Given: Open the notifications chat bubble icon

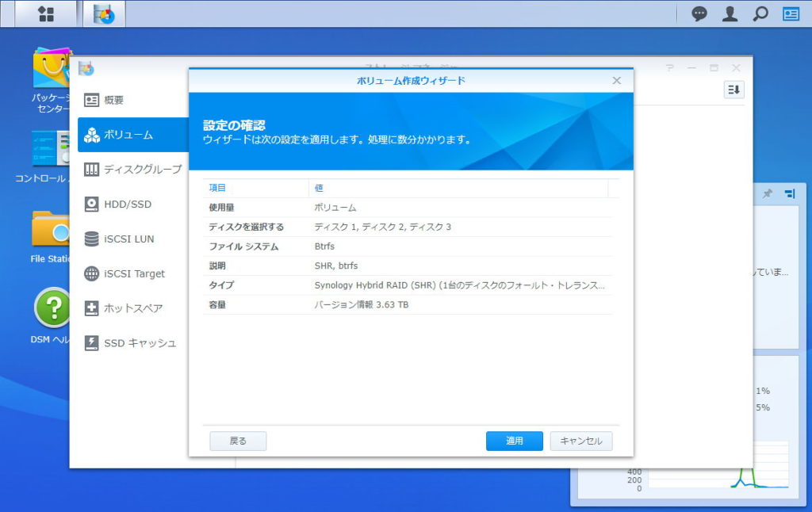Looking at the screenshot, I should [699, 14].
